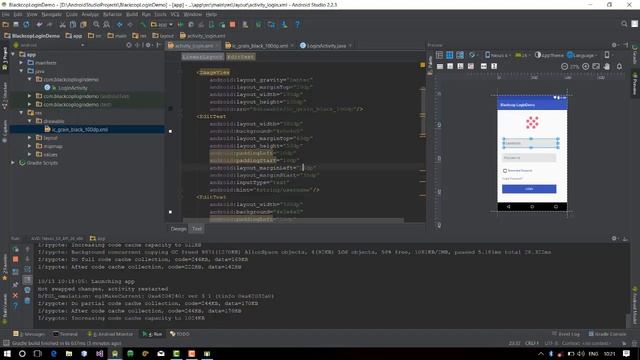Viewport: 640px width, 360px height.
Task: Click the red Stop icon in the main toolbar
Action: (x=233, y=24)
